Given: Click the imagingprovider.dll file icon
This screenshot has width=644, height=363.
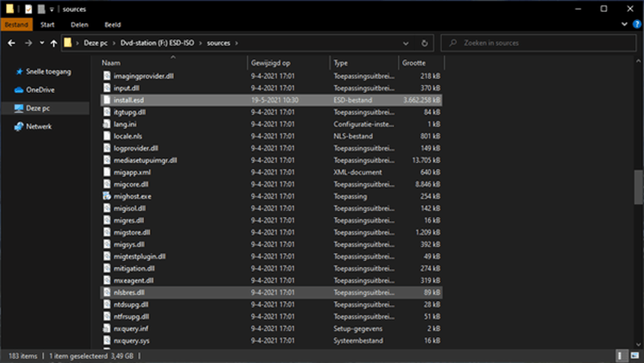Looking at the screenshot, I should [x=107, y=76].
